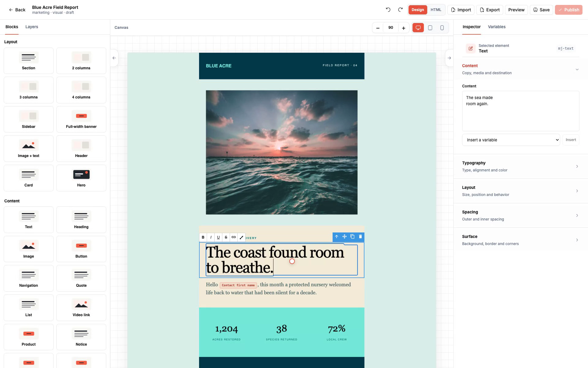Click the undo arrow icon

pos(388,10)
